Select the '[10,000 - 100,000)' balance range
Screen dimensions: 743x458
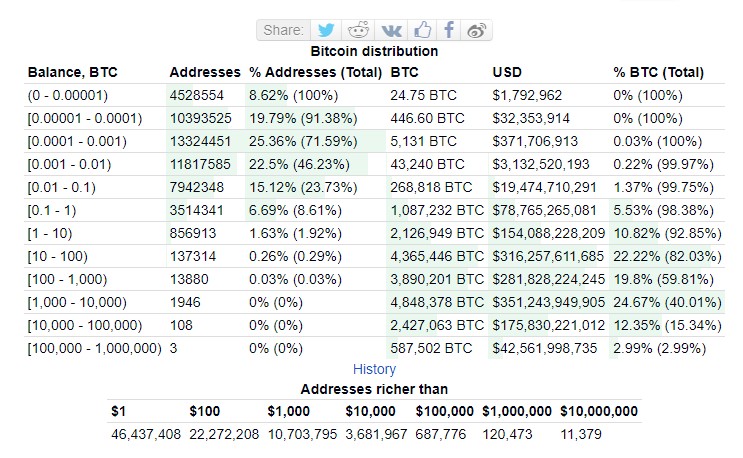point(85,325)
